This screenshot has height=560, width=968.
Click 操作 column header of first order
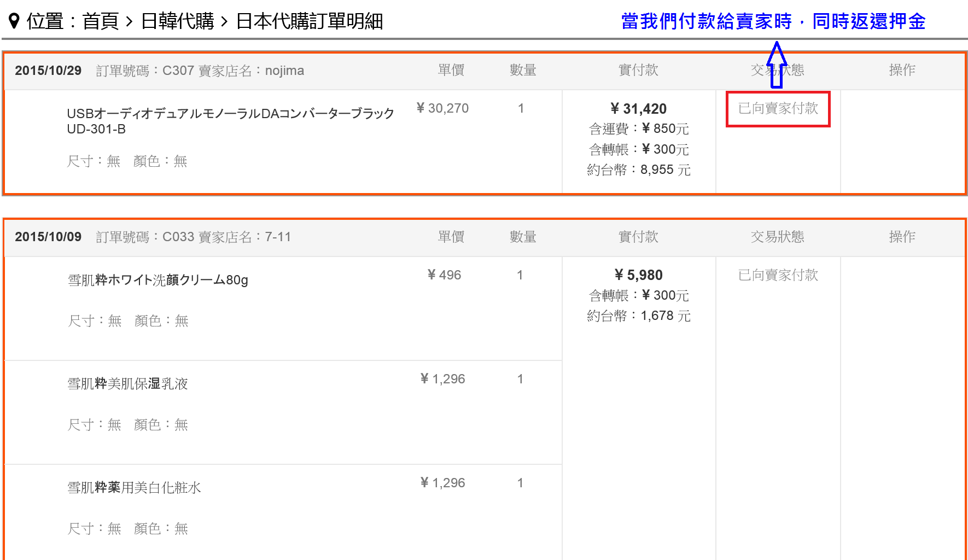pos(902,70)
